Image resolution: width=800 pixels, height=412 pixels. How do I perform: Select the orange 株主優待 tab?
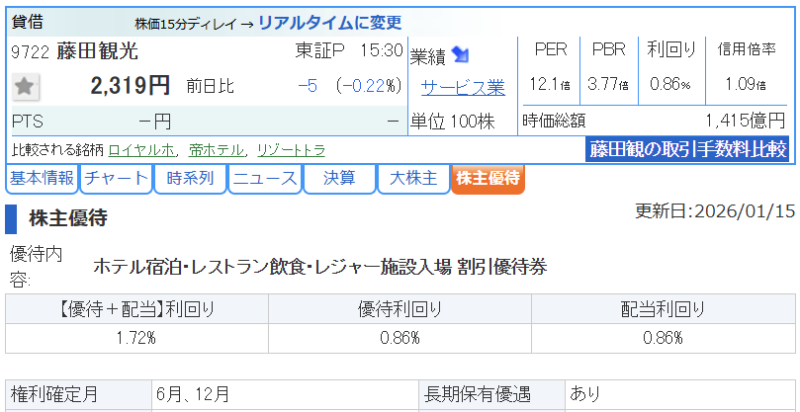tap(487, 179)
